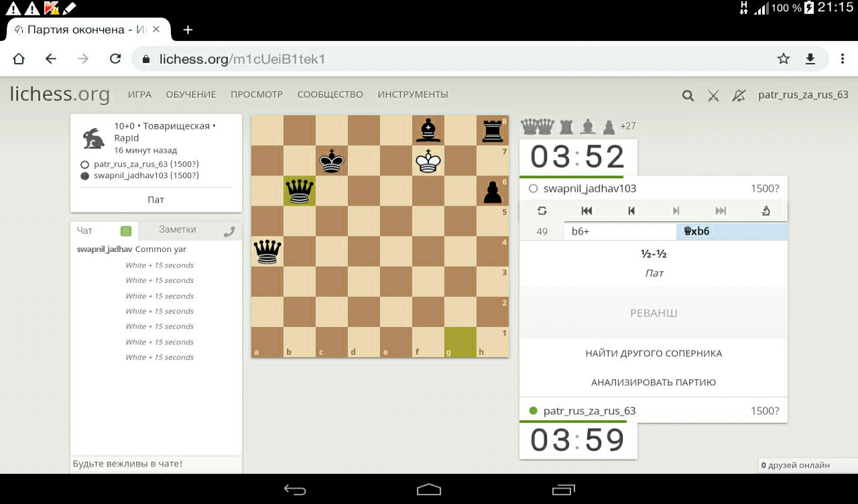The height and width of the screenshot is (504, 858).
Task: Jump to the last move
Action: [x=721, y=210]
